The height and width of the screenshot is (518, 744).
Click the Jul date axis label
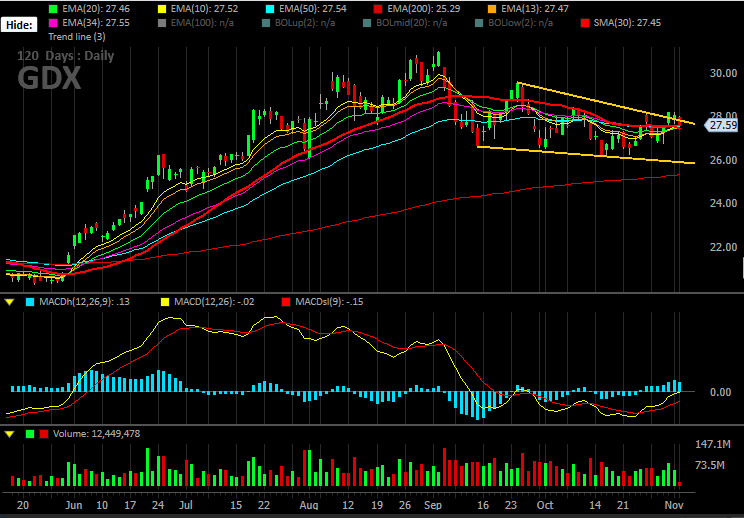(186, 504)
